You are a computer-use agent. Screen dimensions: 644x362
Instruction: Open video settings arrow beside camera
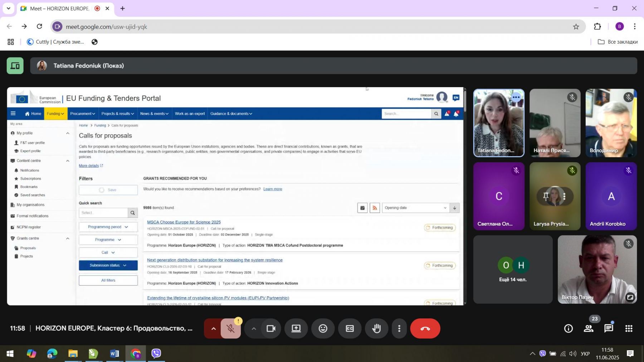tap(253, 329)
